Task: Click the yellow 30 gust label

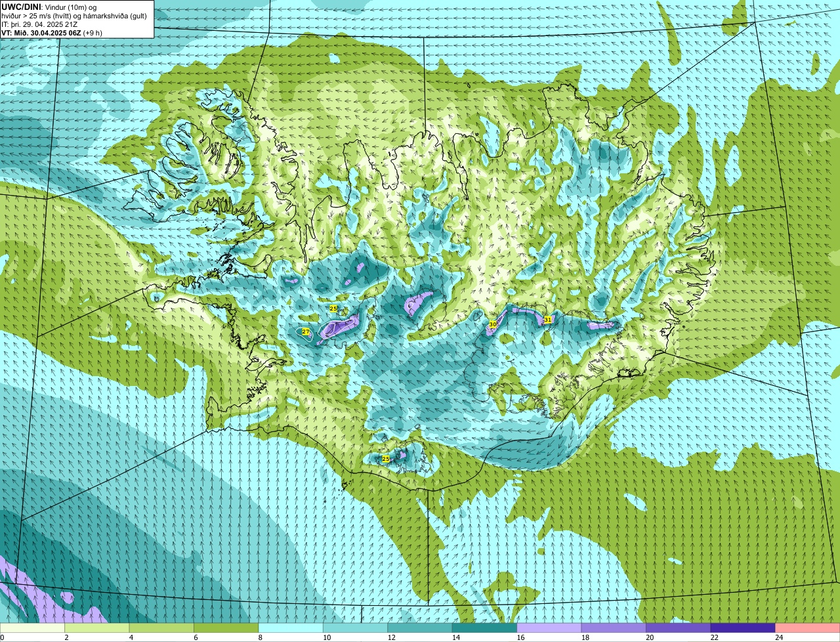Action: click(493, 324)
